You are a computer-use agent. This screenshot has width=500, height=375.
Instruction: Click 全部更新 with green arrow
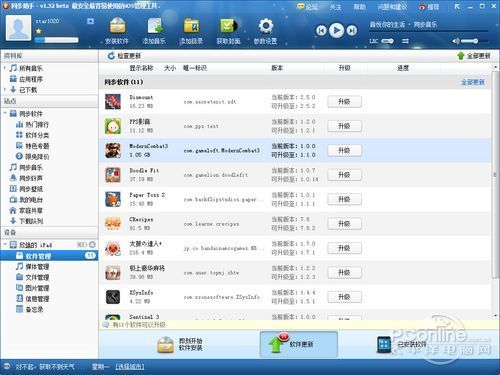click(474, 56)
